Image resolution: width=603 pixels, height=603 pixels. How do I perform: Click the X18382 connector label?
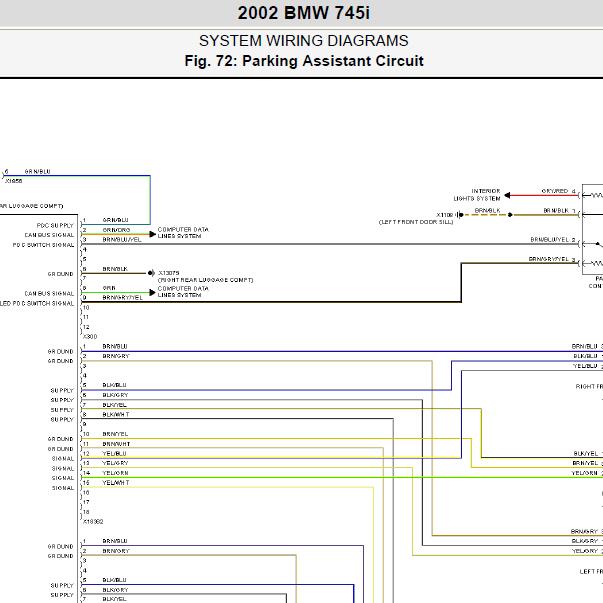(x=93, y=522)
